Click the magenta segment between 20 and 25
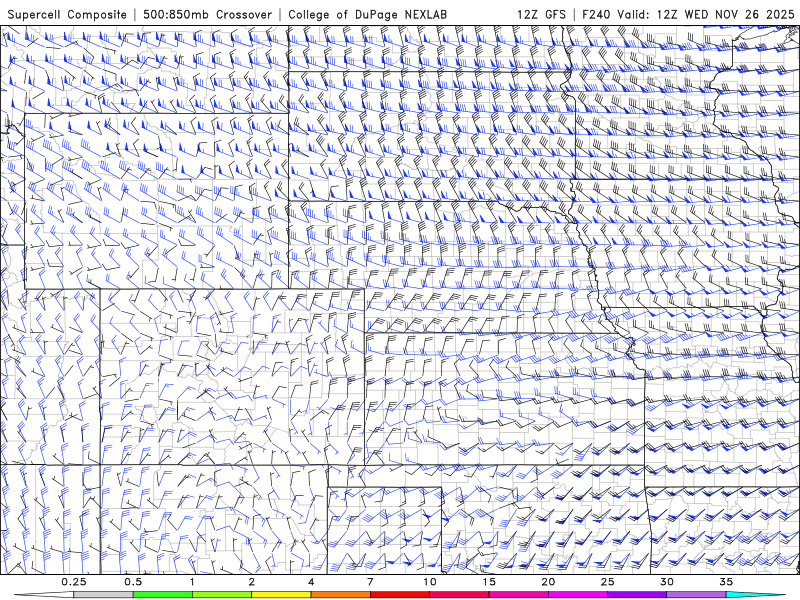The height and width of the screenshot is (600, 800). coord(578,595)
